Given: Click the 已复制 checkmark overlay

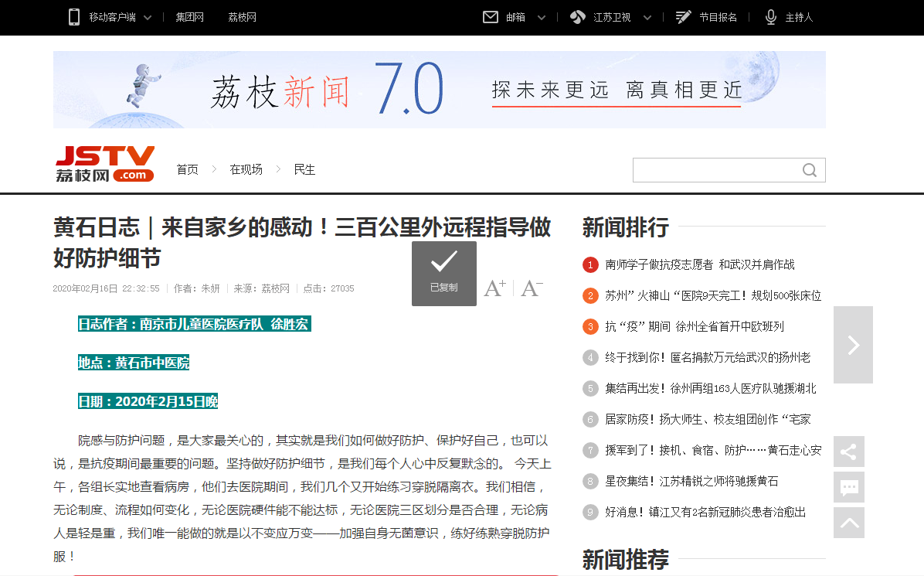Looking at the screenshot, I should pos(443,273).
